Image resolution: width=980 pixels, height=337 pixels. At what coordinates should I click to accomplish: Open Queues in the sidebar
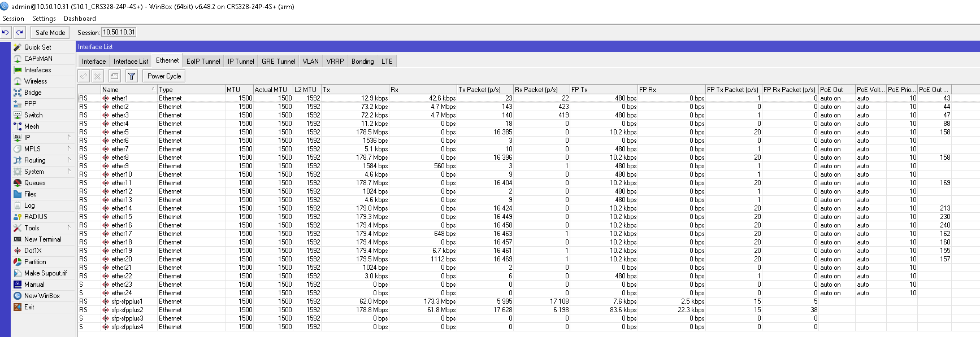click(x=34, y=183)
